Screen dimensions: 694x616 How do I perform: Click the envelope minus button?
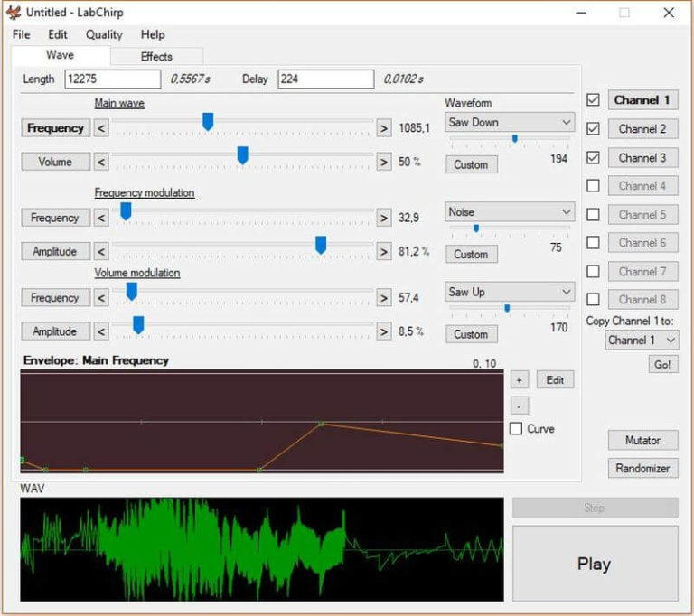(519, 406)
